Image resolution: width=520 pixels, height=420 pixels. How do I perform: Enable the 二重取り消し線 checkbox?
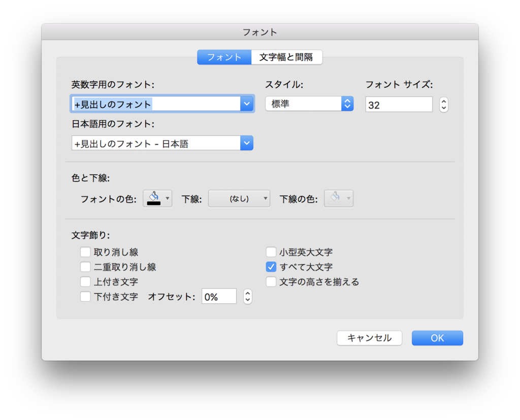pos(85,267)
